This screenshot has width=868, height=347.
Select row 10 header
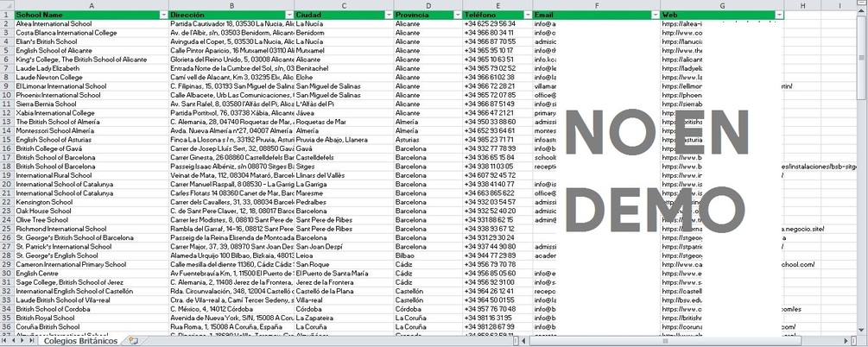(7, 95)
